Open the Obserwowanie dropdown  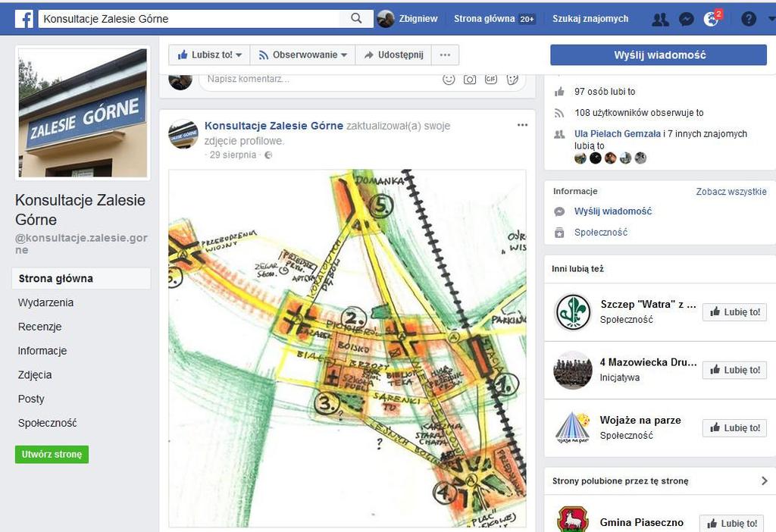tap(303, 55)
